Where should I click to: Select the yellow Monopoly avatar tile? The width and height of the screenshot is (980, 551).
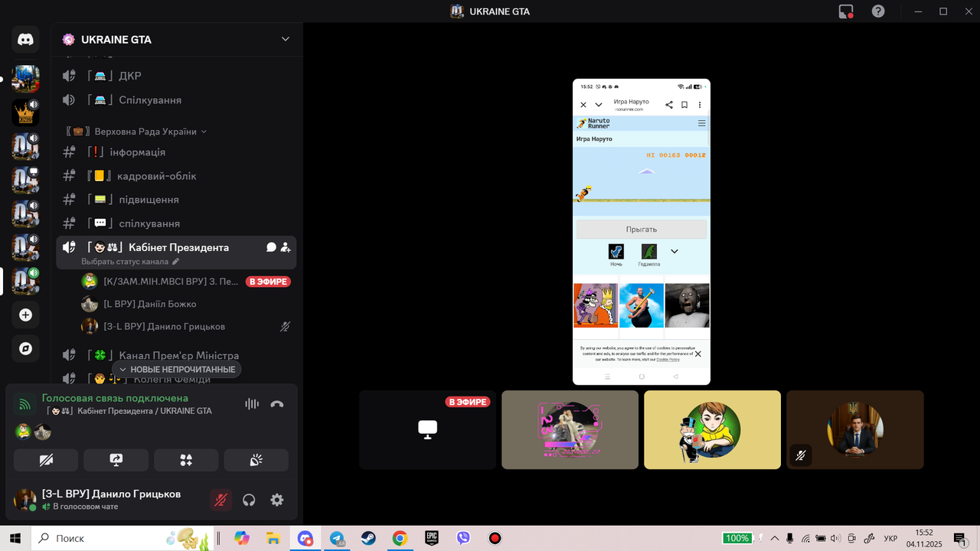[712, 430]
